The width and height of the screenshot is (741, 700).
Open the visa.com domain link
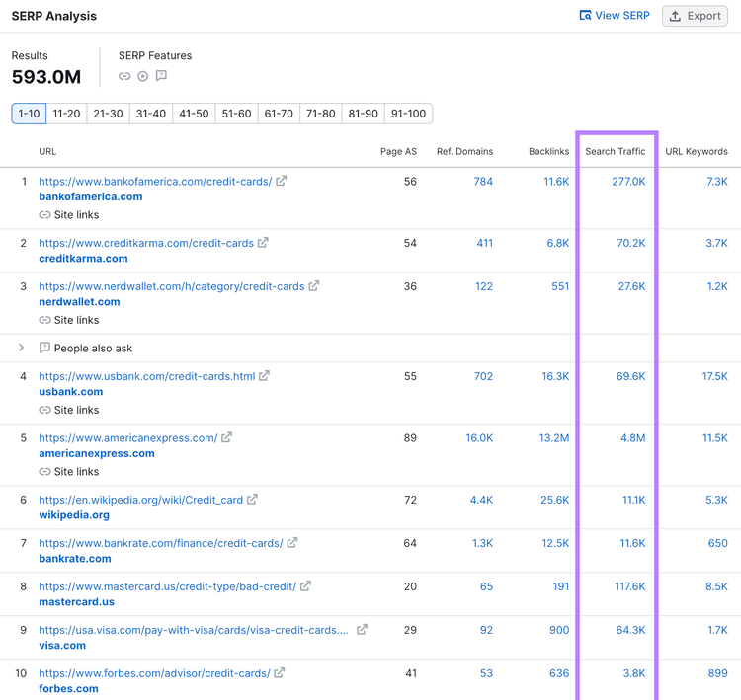click(62, 646)
